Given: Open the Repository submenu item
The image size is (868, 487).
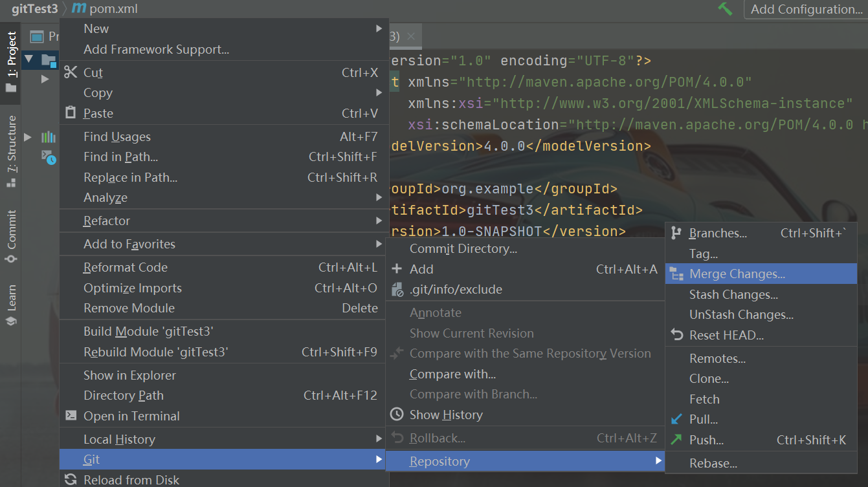Looking at the screenshot, I should point(526,461).
